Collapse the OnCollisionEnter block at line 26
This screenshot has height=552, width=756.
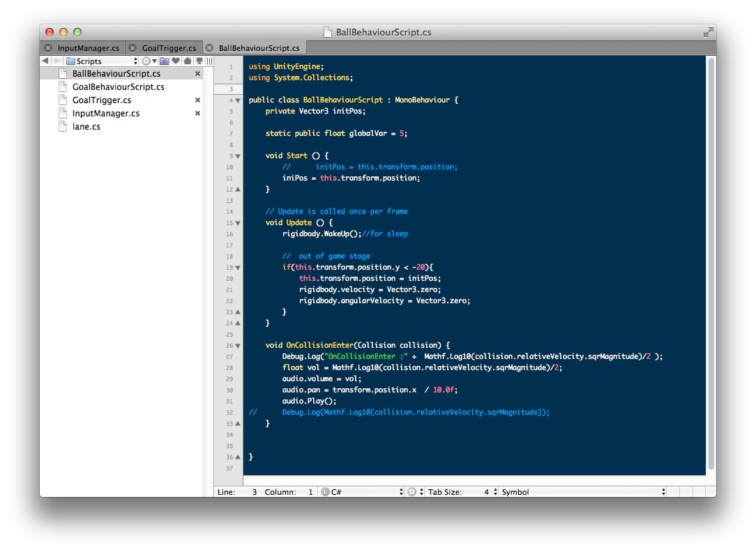[x=237, y=346]
